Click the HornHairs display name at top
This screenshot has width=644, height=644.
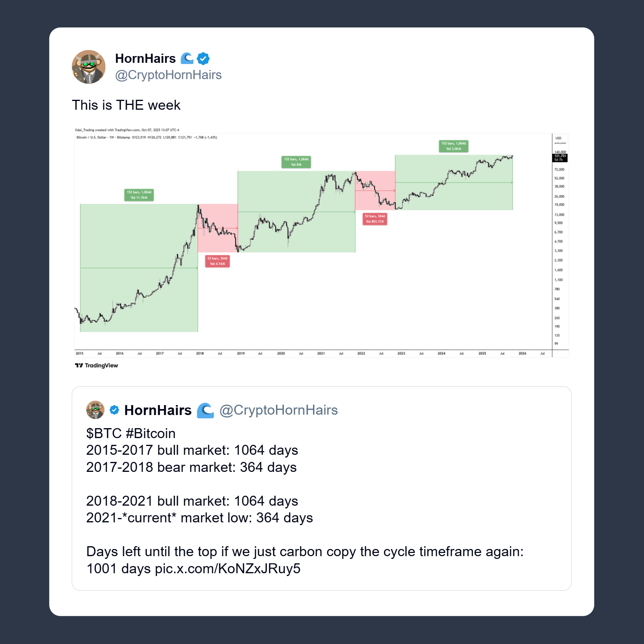tap(145, 58)
